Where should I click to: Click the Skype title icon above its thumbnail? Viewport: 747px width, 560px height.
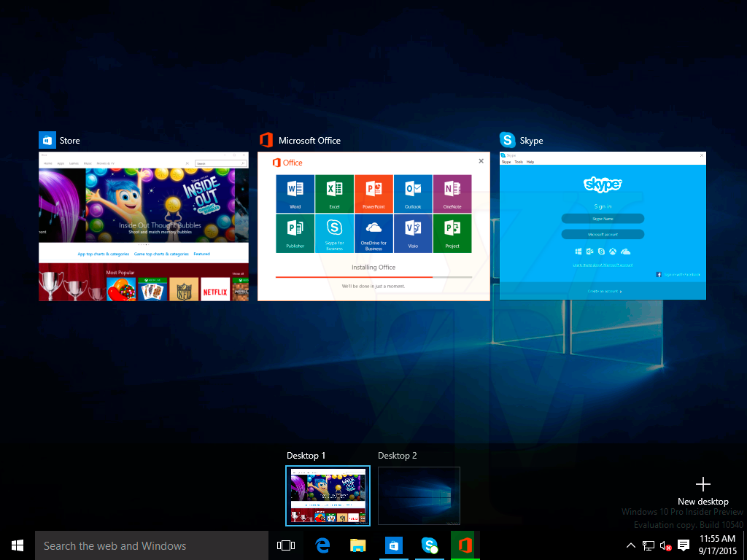click(508, 141)
